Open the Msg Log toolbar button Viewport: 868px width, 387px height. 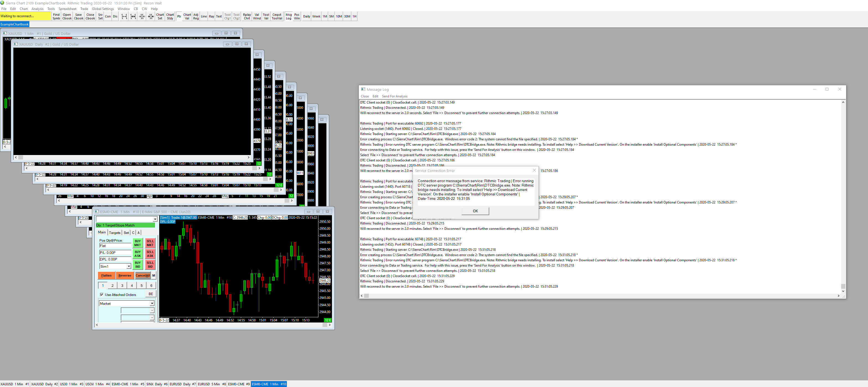[x=289, y=17]
